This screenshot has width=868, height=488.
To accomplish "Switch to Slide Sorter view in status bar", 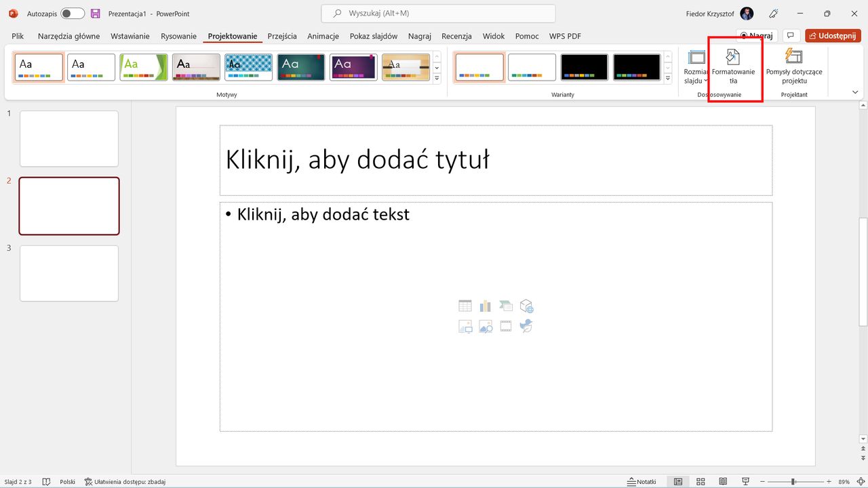I will point(701,481).
